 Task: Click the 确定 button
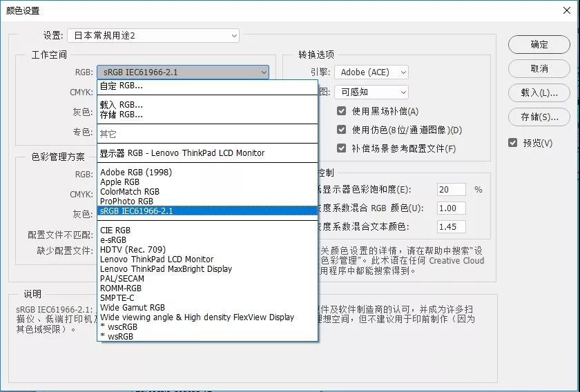(x=539, y=45)
